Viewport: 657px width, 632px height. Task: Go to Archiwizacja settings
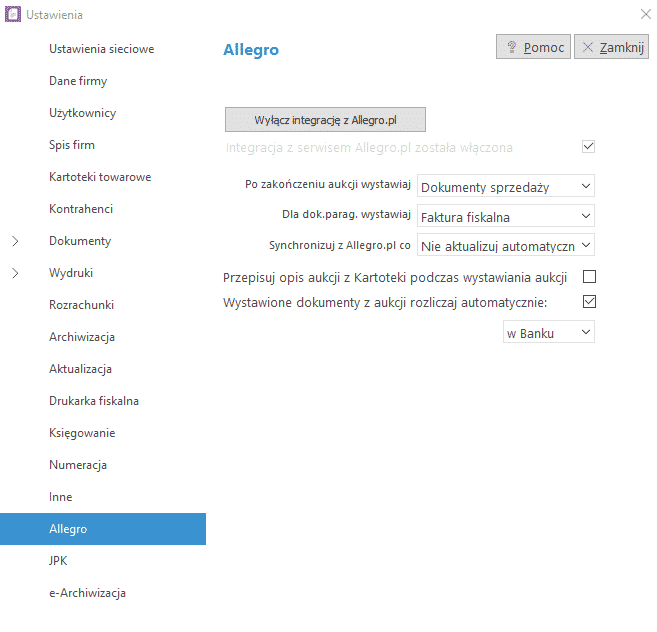point(82,337)
